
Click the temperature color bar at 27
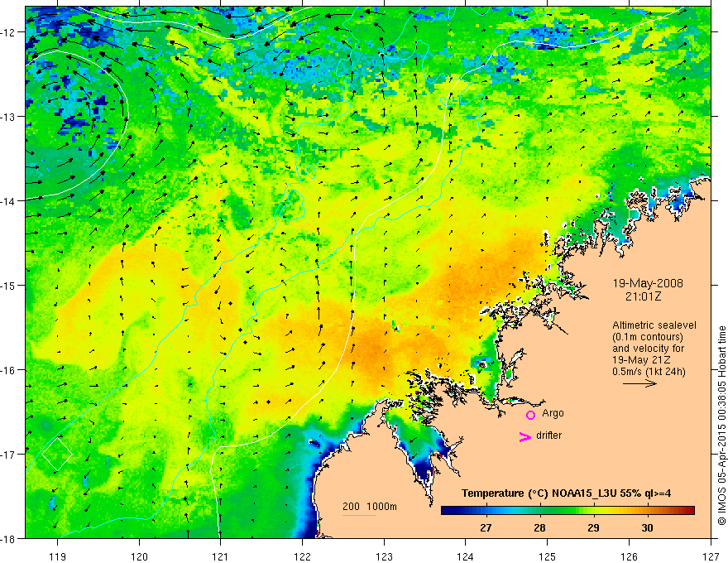coord(486,511)
